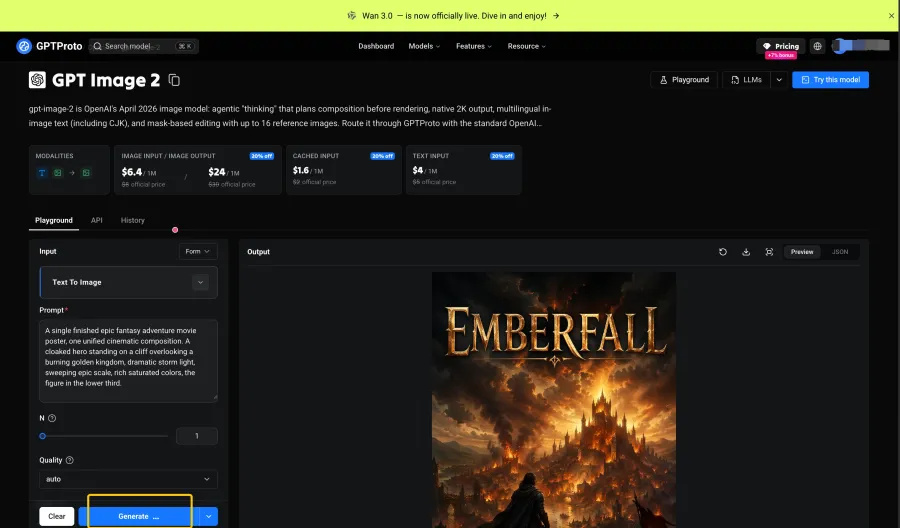Expand the Features menu
This screenshot has height=528, width=900.
coord(474,46)
